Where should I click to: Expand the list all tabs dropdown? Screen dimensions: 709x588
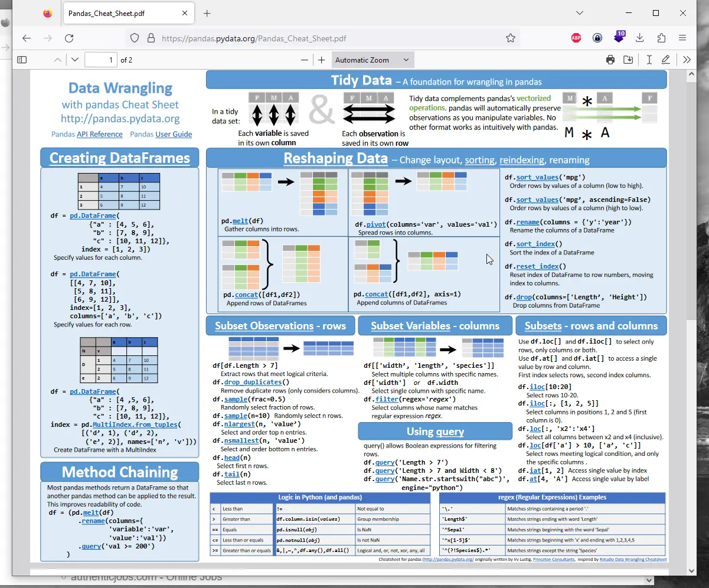[580, 13]
